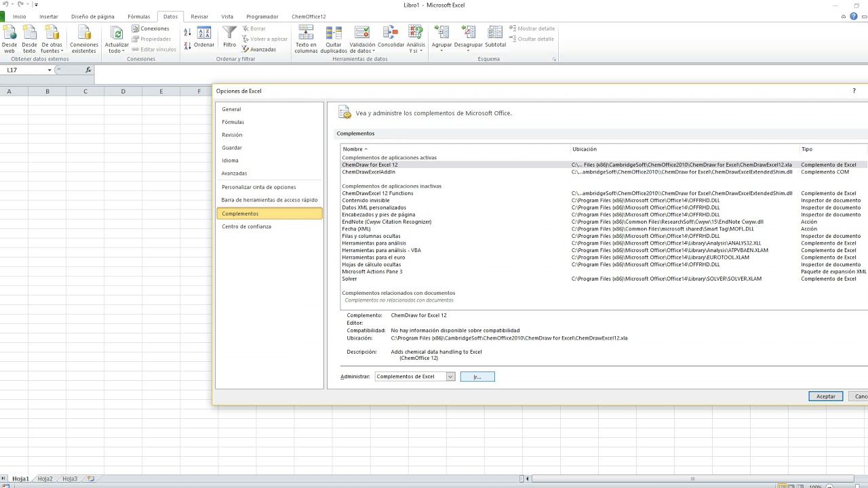
Task: Select Herramientas para análisis - VBA row
Action: point(604,250)
